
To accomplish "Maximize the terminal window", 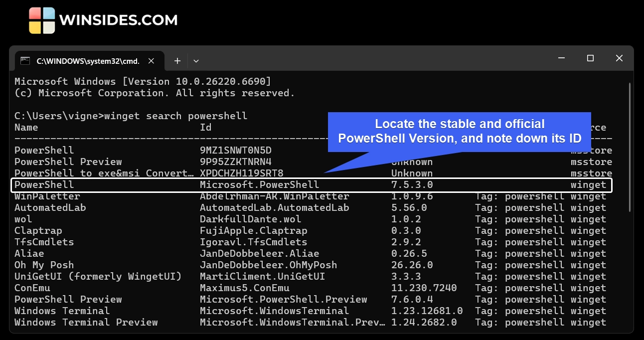I will pyautogui.click(x=590, y=58).
